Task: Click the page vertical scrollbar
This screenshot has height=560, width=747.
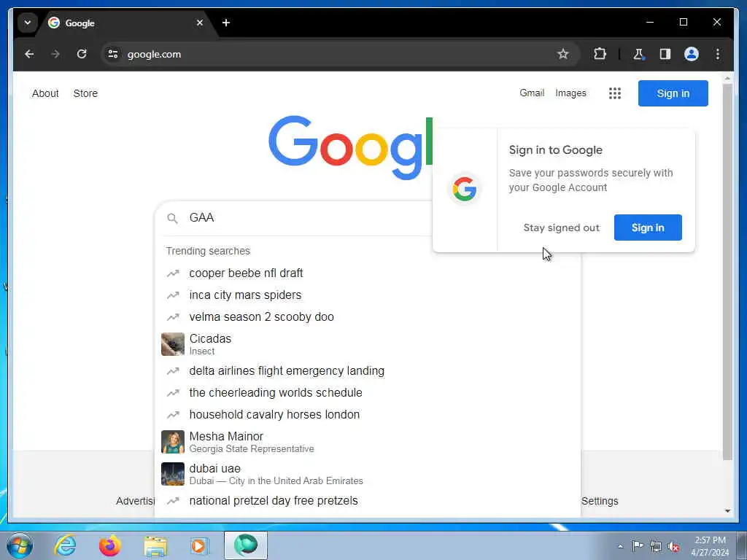Action: (x=727, y=271)
